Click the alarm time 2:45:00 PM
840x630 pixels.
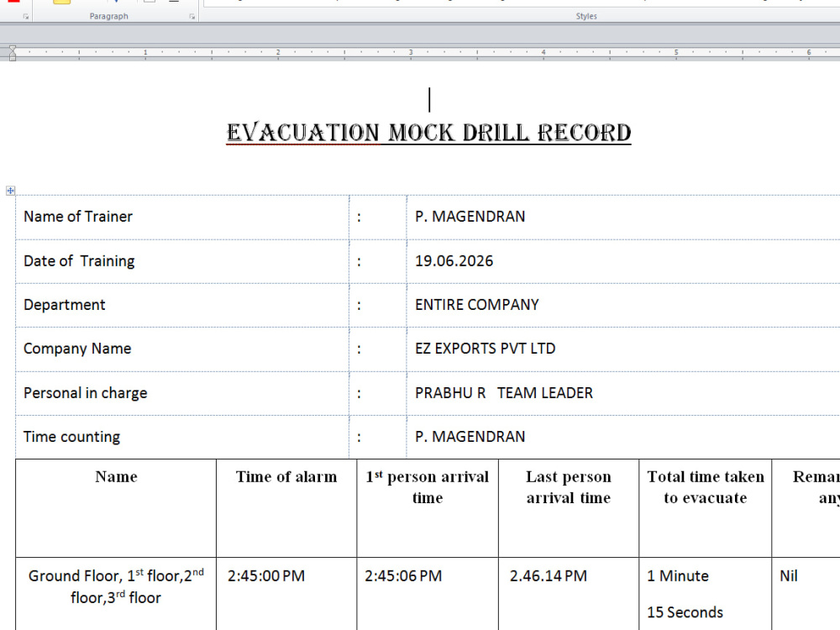pos(266,576)
